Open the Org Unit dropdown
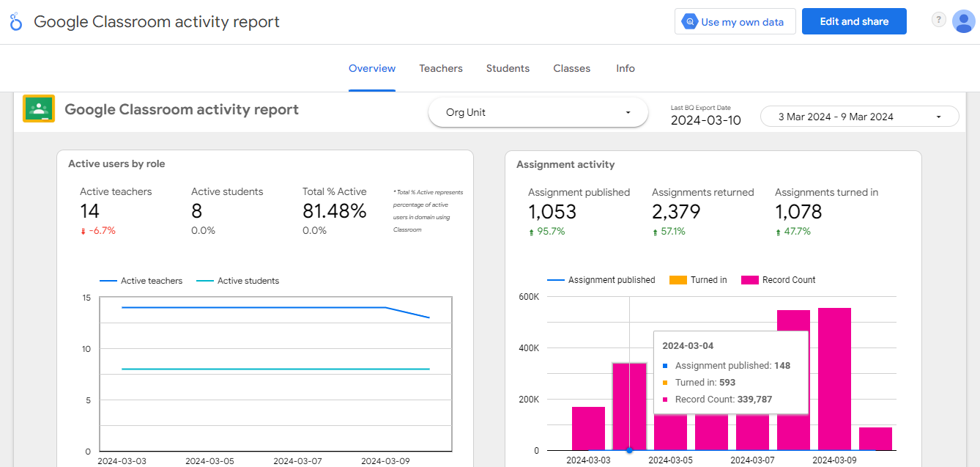980x467 pixels. (538, 113)
